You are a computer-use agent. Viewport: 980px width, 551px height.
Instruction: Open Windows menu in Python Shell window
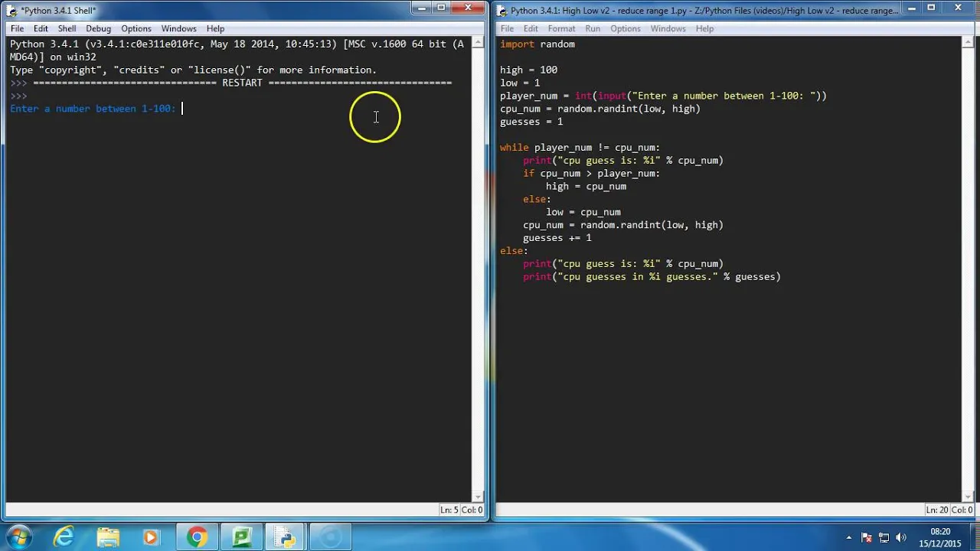[x=178, y=28]
